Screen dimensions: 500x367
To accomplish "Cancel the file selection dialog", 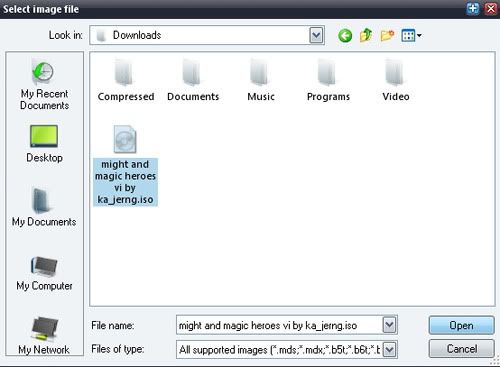I will pyautogui.click(x=461, y=349).
